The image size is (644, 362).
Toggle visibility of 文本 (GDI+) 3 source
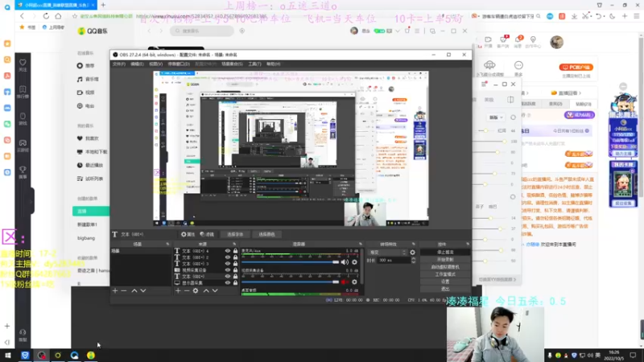228,264
